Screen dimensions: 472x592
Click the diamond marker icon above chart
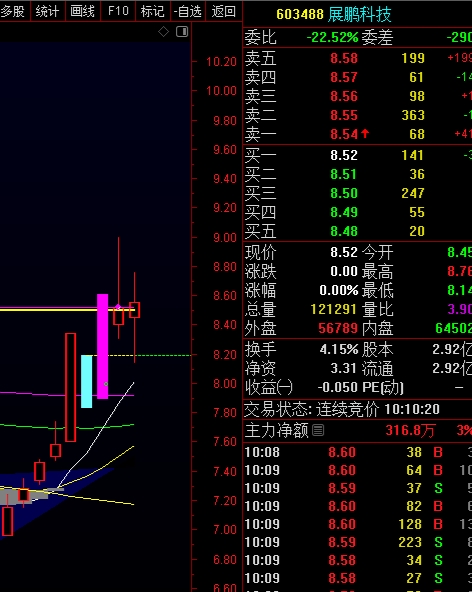point(164,32)
